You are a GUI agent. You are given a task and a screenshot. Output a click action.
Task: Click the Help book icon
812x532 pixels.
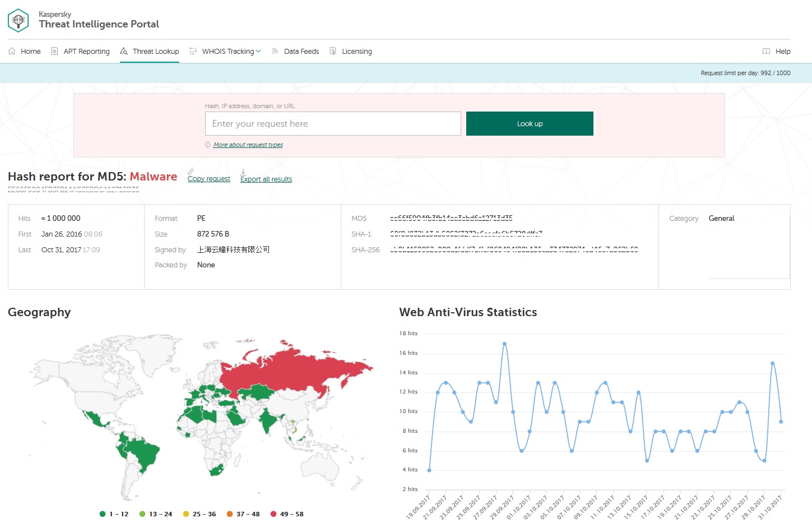[766, 51]
